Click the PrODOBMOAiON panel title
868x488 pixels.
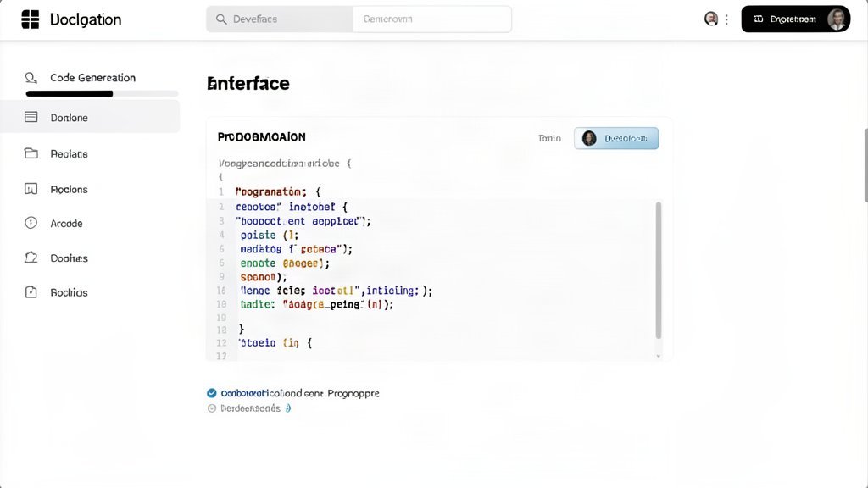[x=261, y=137]
